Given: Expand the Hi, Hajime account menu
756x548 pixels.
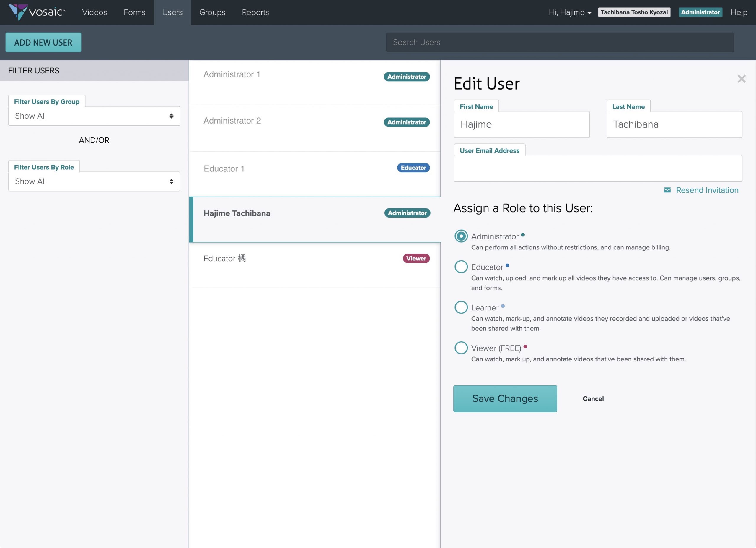Looking at the screenshot, I should [570, 12].
